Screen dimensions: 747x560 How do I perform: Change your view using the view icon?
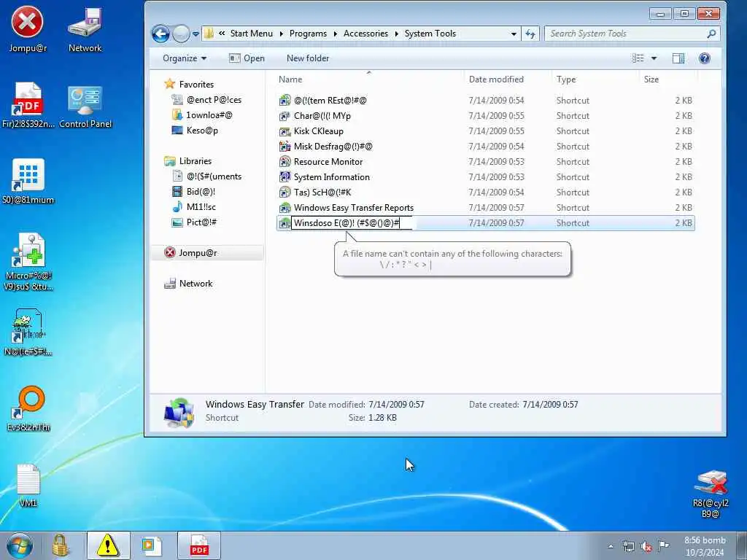tap(638, 58)
